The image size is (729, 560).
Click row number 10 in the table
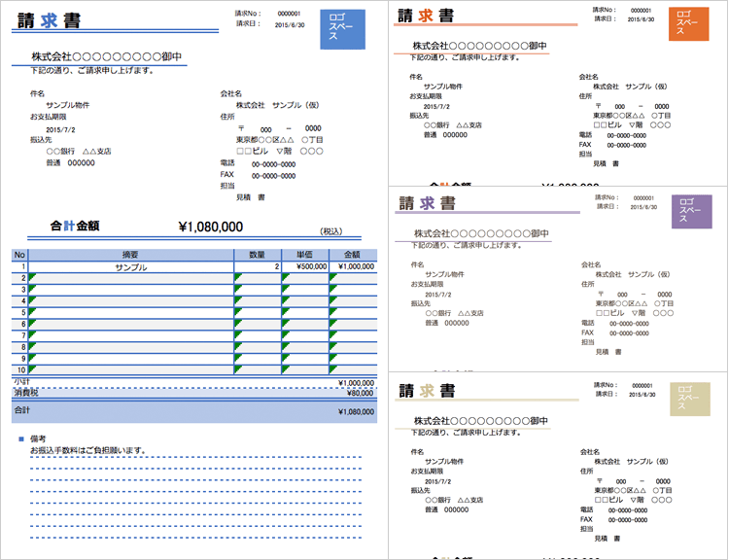20,370
